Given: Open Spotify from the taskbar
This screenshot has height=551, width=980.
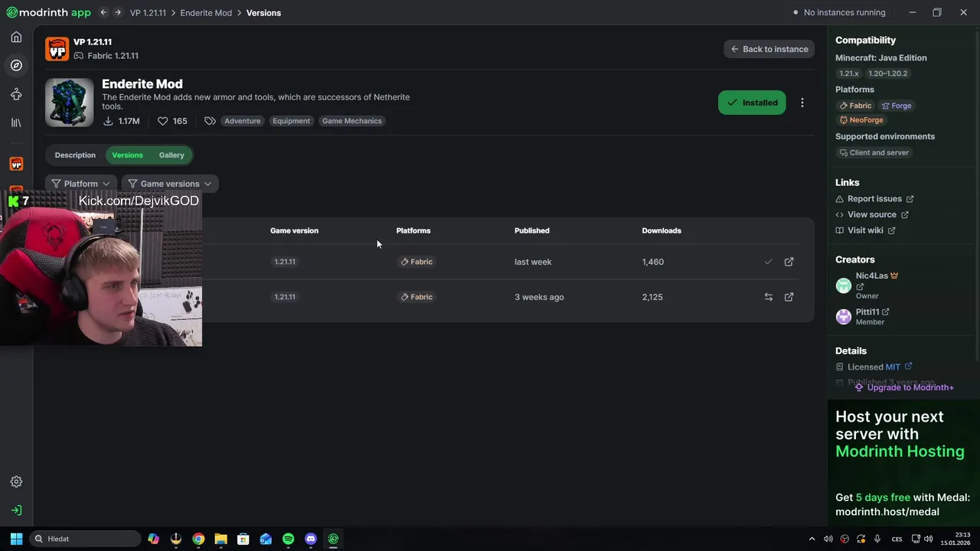Looking at the screenshot, I should tap(288, 539).
